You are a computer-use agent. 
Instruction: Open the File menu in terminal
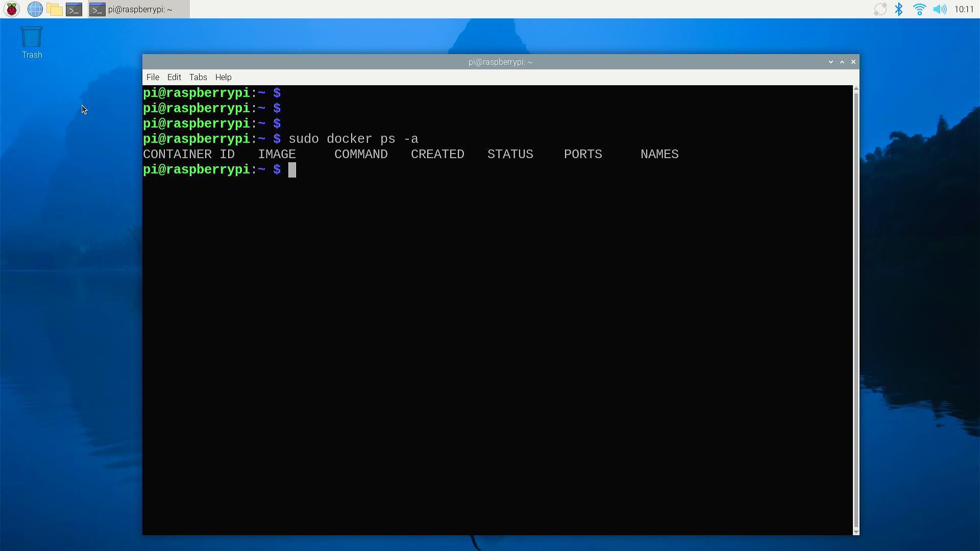click(153, 77)
